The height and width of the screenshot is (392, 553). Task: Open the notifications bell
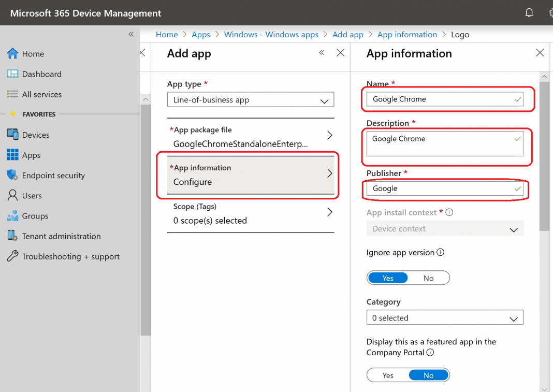tap(529, 12)
